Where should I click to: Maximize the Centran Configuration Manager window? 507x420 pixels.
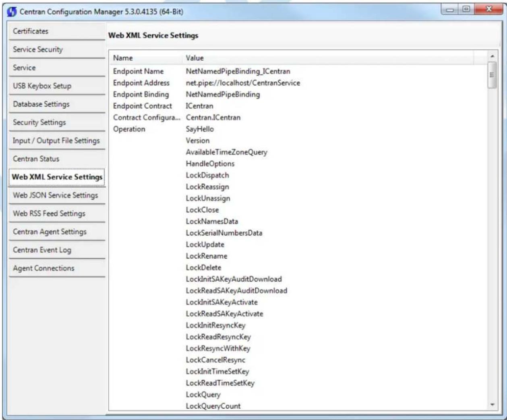pos(466,9)
